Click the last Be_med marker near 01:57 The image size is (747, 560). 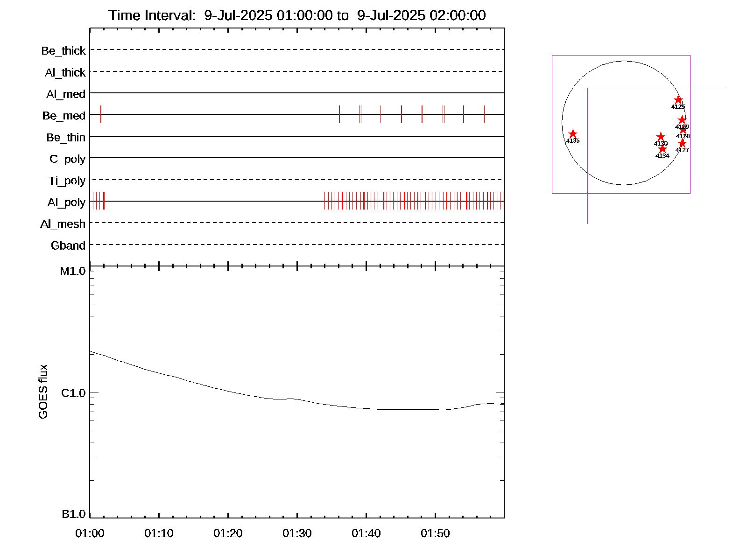coord(484,114)
